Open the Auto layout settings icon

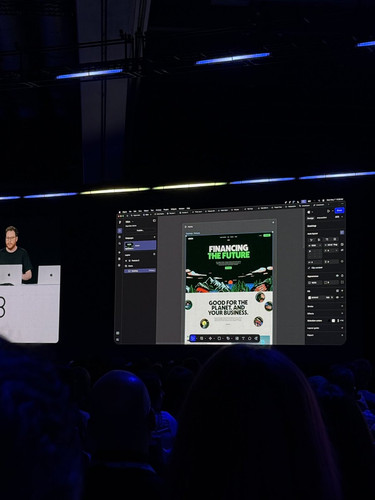click(342, 232)
